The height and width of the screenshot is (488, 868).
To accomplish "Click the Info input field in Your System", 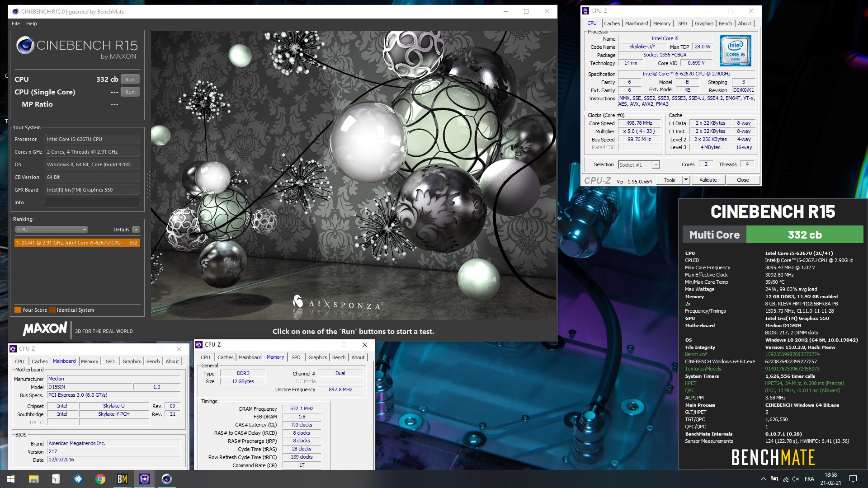I will tap(92, 202).
